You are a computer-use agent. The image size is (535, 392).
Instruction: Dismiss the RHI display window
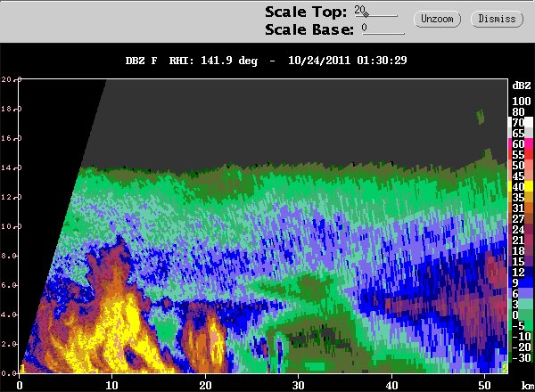(x=497, y=19)
